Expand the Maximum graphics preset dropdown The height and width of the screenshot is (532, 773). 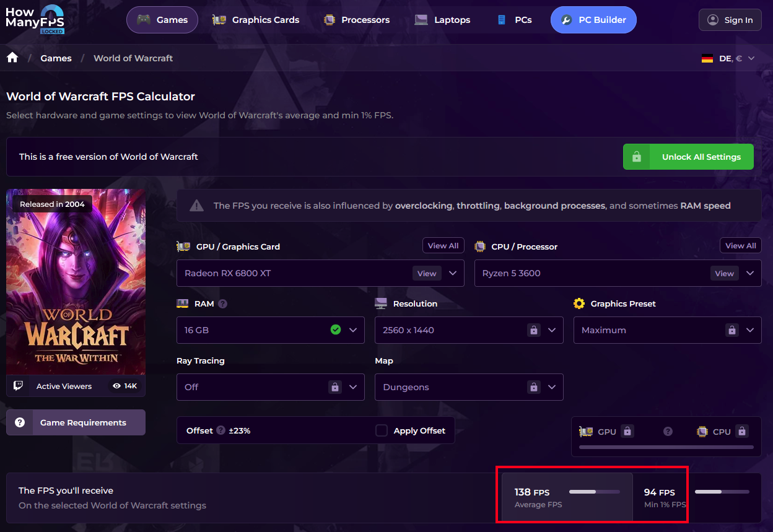pos(750,330)
